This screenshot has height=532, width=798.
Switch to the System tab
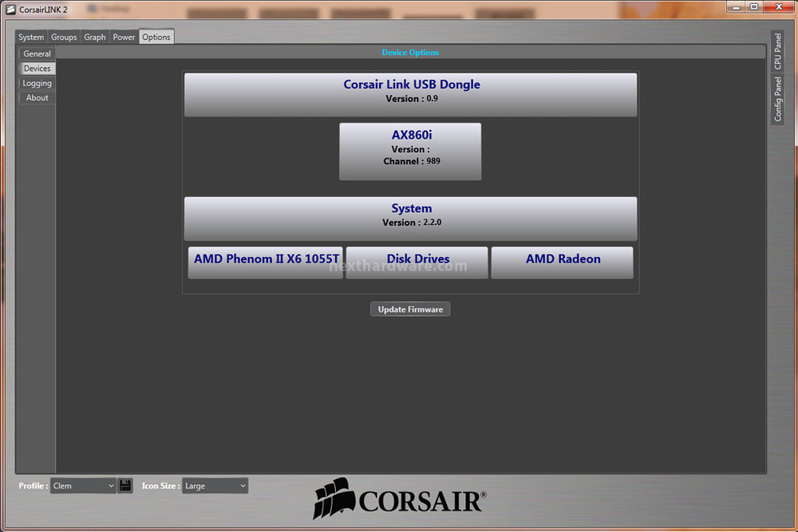(x=31, y=37)
